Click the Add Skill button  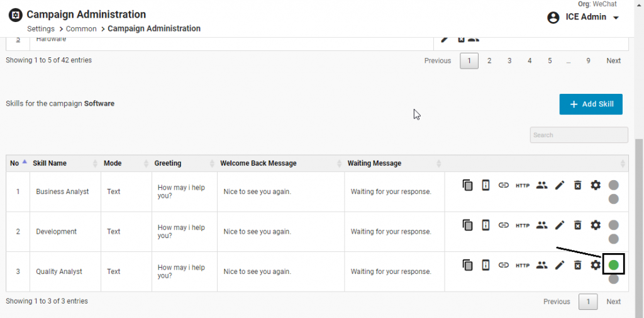click(591, 105)
